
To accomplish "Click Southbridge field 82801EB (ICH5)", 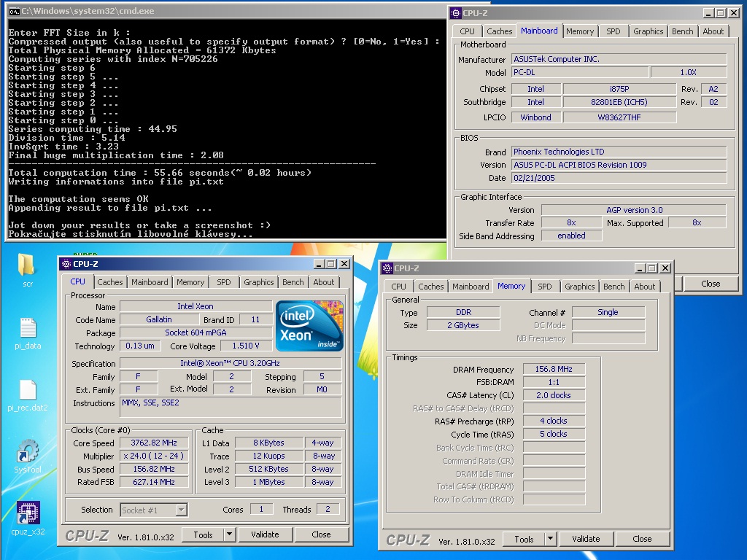I will (619, 102).
